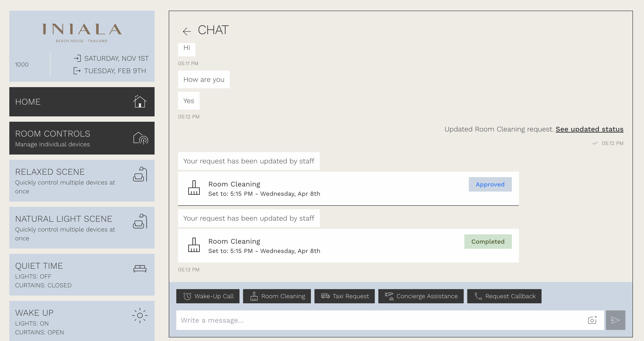Click the bed icon on Quiet Time
Screen dimensions: 644x341
tap(140, 269)
